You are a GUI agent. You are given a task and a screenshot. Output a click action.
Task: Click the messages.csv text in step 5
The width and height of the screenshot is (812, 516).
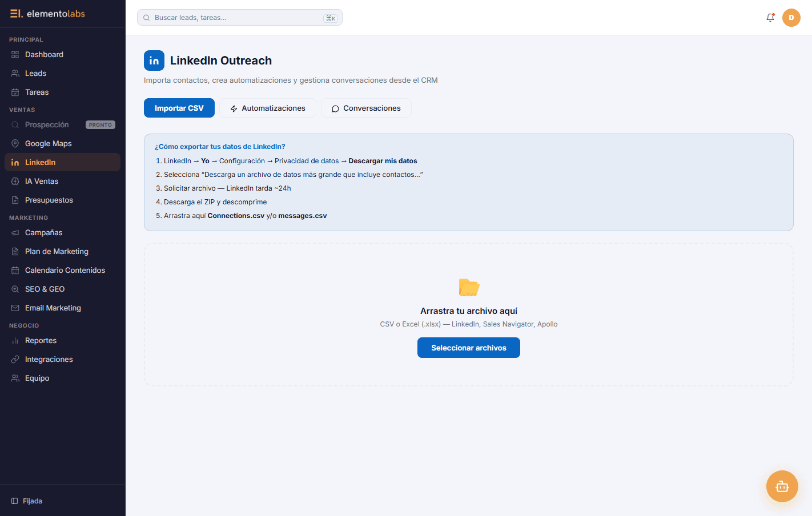coord(303,216)
